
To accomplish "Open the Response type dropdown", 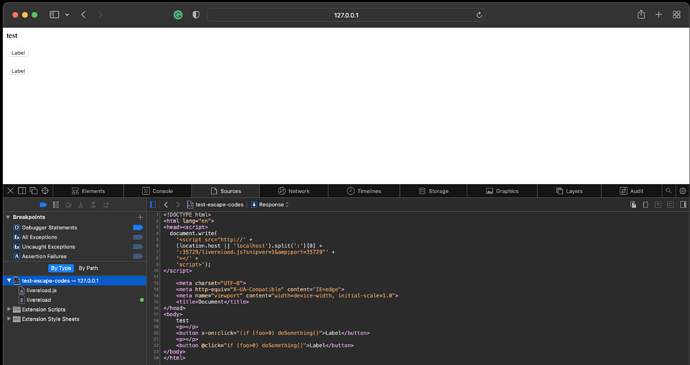I will (x=270, y=205).
